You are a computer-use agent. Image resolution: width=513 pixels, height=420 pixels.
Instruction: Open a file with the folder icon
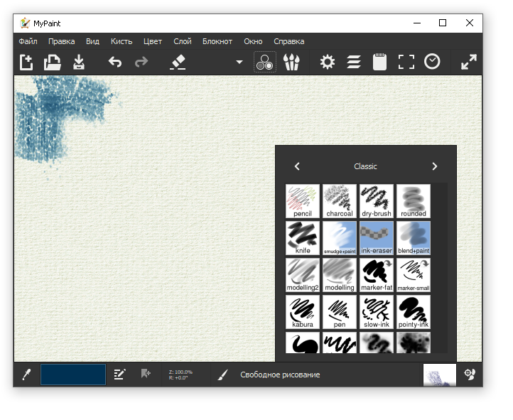[53, 62]
